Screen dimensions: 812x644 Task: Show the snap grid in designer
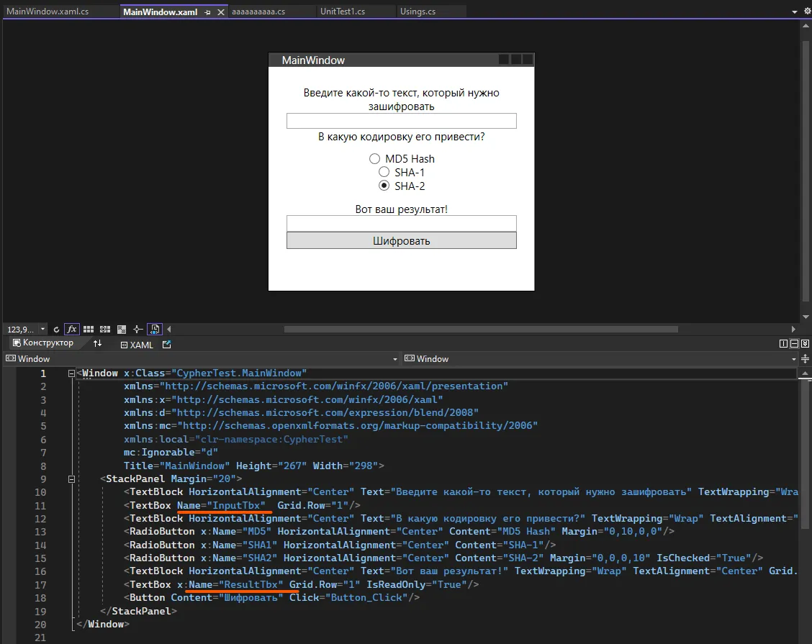tap(89, 330)
